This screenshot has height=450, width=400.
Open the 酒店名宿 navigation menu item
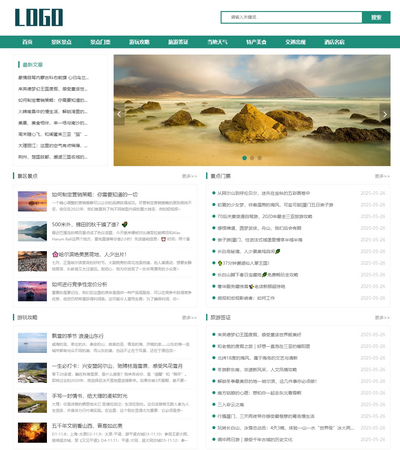click(334, 42)
